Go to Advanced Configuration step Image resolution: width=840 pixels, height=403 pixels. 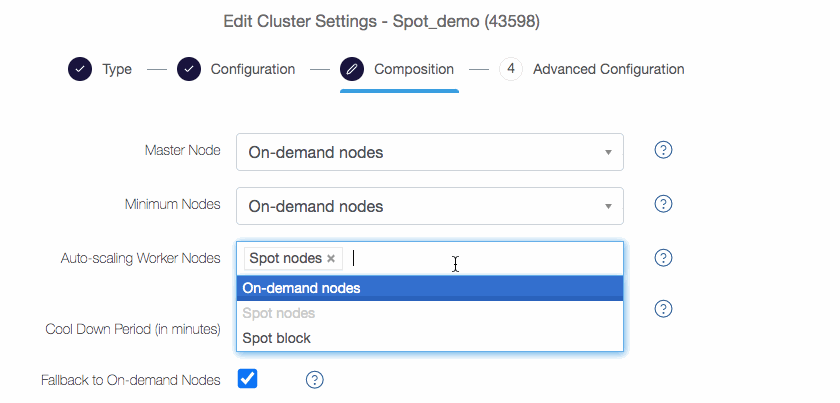[x=609, y=70]
